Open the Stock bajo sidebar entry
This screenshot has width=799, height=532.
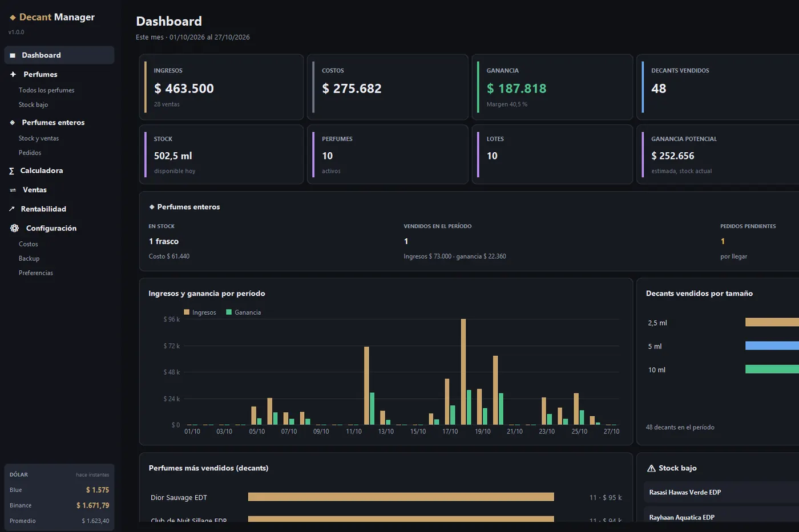33,105
